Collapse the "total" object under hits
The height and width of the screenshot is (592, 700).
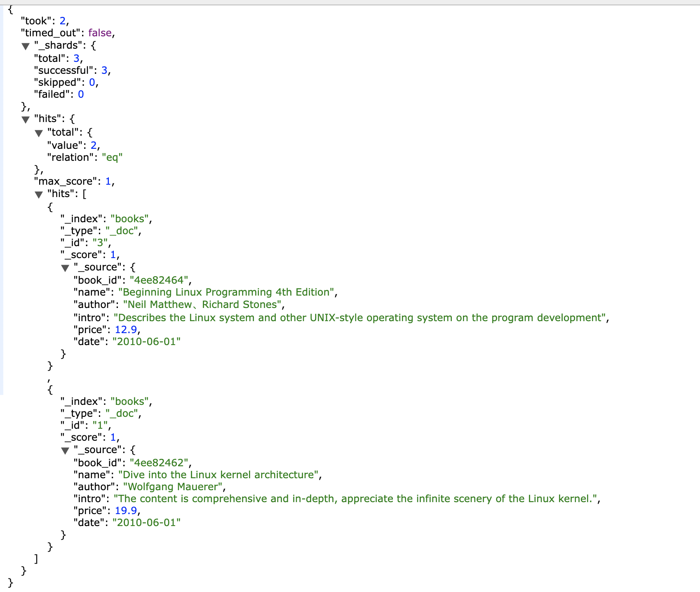[39, 133]
